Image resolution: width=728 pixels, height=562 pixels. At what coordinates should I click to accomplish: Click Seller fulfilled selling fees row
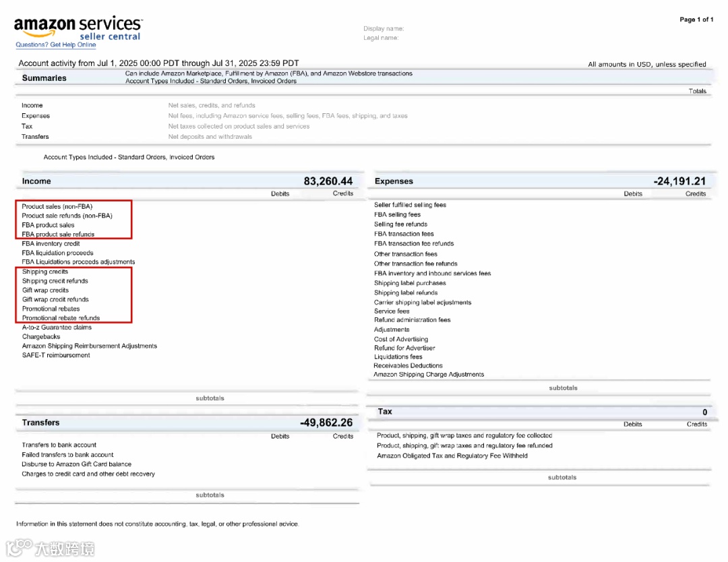[410, 205]
